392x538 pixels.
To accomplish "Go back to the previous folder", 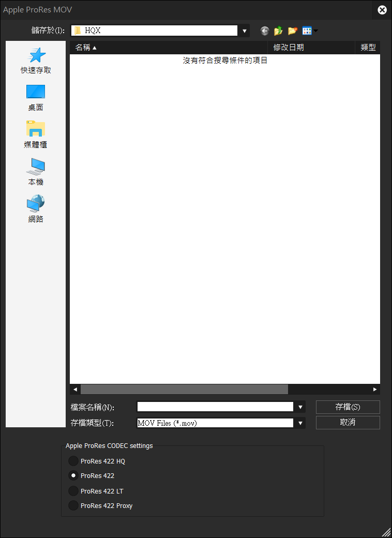I will 264,31.
